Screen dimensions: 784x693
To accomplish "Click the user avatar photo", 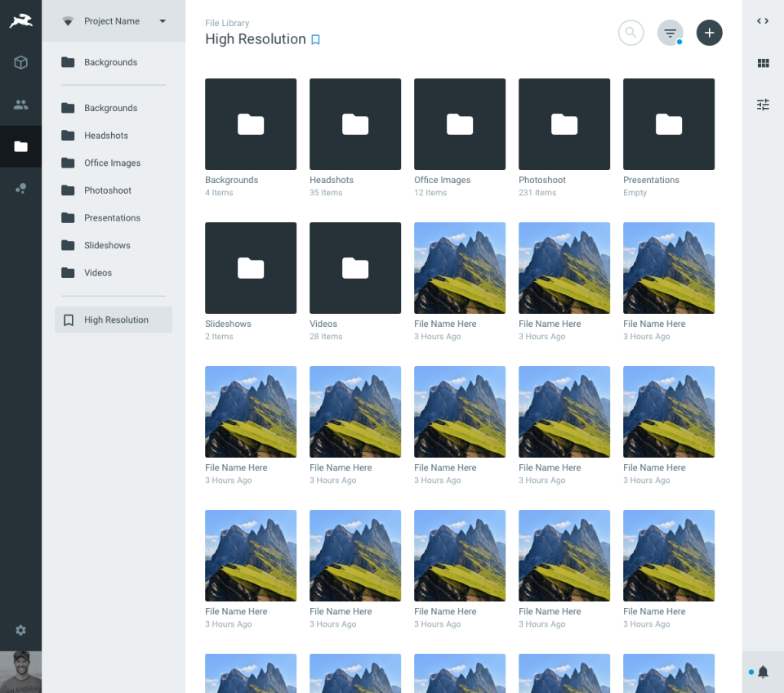I will point(20,672).
